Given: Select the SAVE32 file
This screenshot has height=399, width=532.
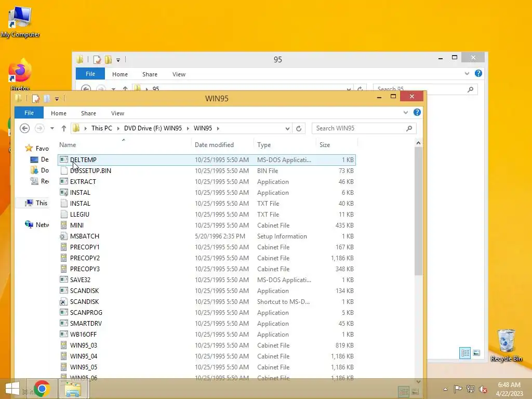Looking at the screenshot, I should 207,280.
